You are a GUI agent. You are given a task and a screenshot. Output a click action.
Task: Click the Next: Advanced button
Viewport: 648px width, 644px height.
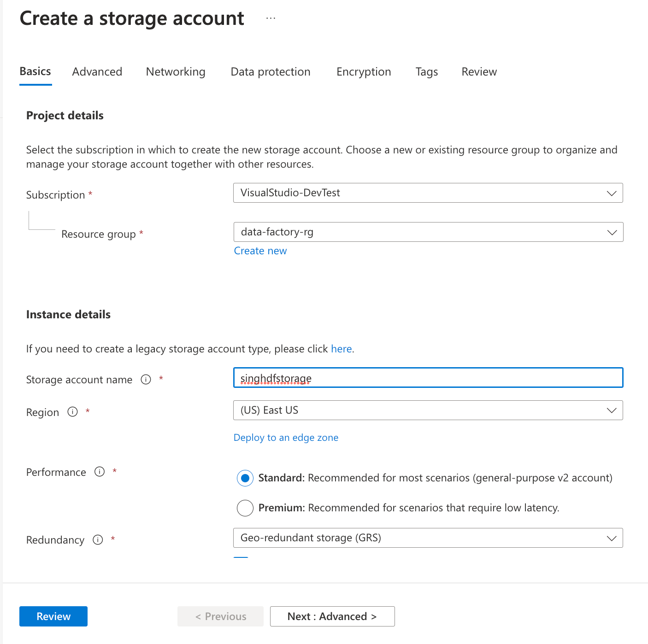pyautogui.click(x=332, y=616)
